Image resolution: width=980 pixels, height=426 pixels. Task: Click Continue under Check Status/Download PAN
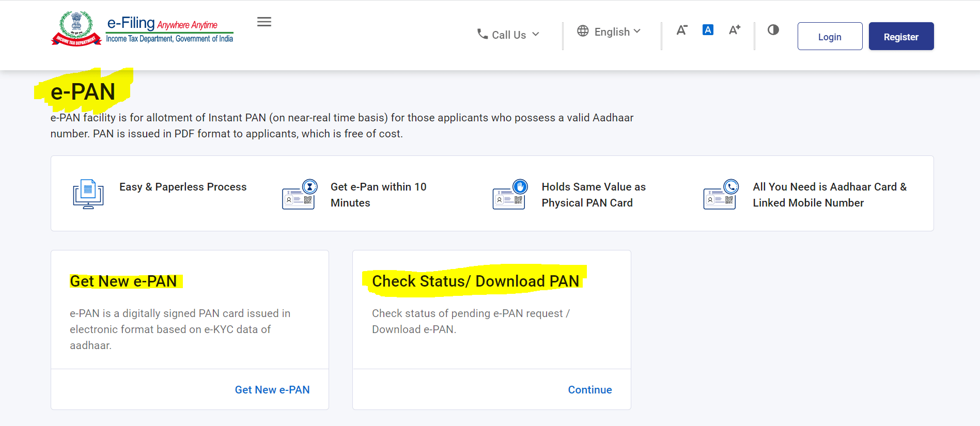click(590, 390)
